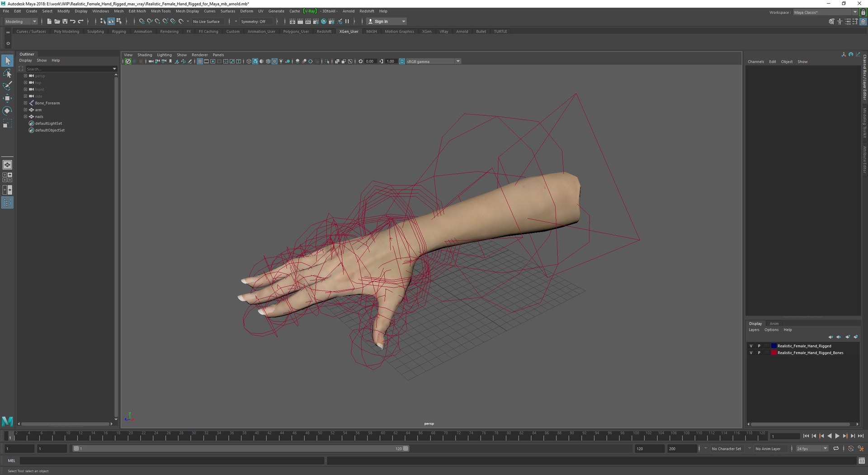The image size is (868, 475).
Task: Open the Mesh Tools menu
Action: (x=161, y=11)
